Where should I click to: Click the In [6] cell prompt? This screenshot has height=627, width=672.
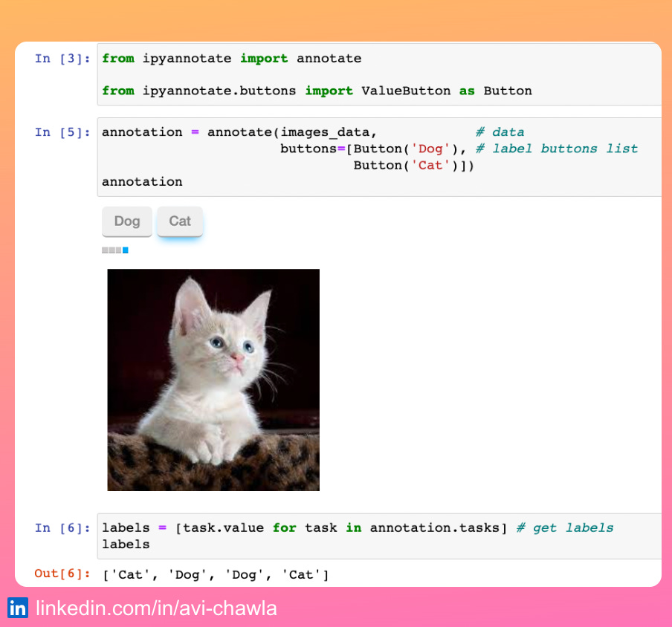pos(62,527)
